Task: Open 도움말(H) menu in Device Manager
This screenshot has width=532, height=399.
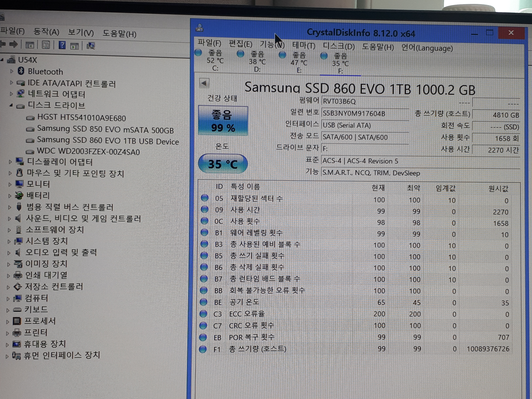Action: 119,34
